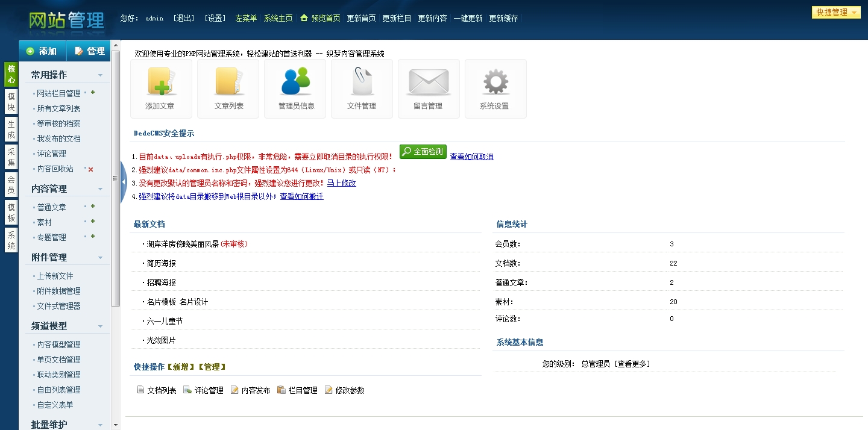Open the 文章列表 folder icon
868x430 pixels.
228,83
